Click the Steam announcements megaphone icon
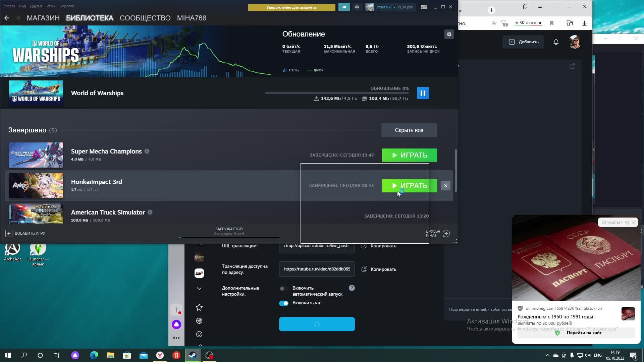 tap(344, 7)
